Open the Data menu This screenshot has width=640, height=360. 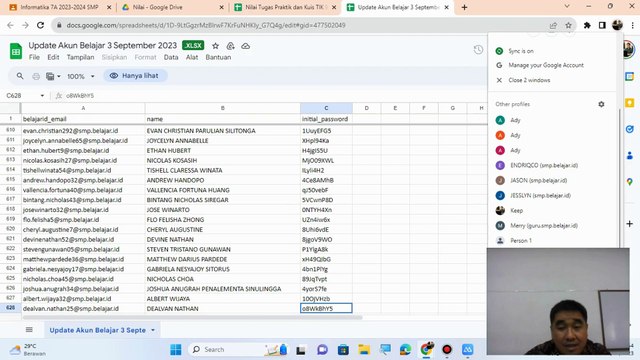(x=171, y=57)
